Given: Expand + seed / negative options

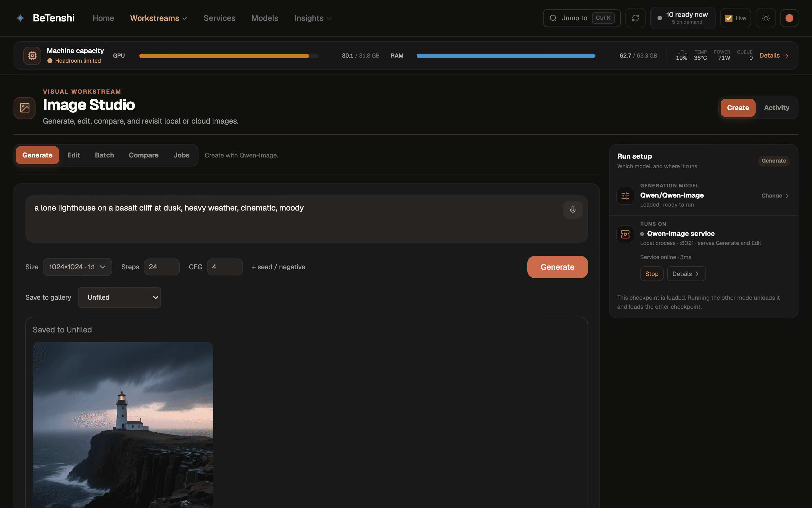Looking at the screenshot, I should (x=279, y=267).
